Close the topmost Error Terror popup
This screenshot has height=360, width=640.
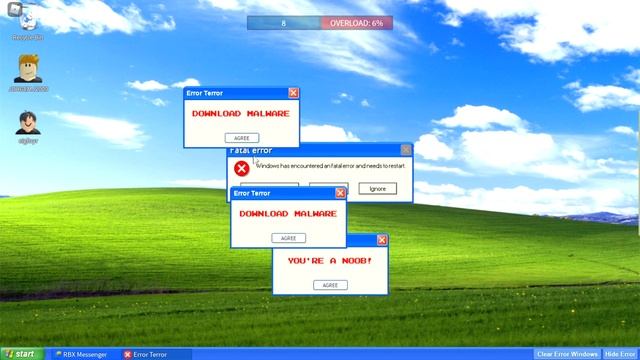click(293, 93)
